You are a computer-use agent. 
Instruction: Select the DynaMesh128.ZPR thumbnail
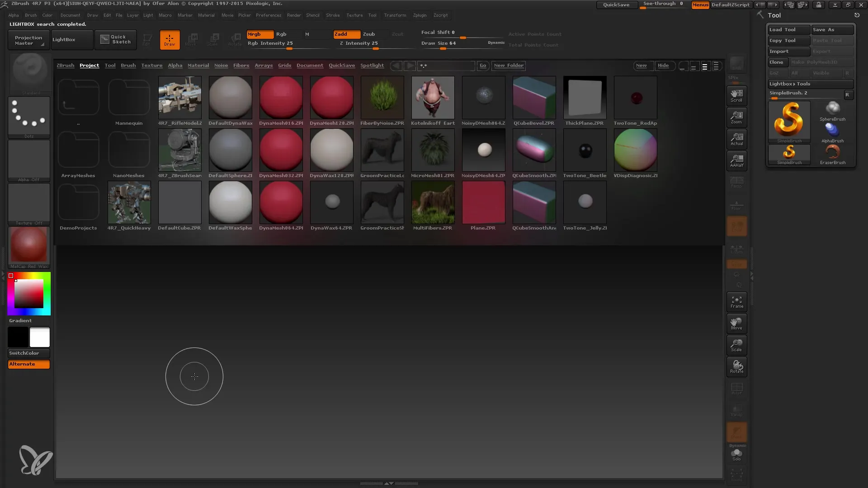(331, 98)
